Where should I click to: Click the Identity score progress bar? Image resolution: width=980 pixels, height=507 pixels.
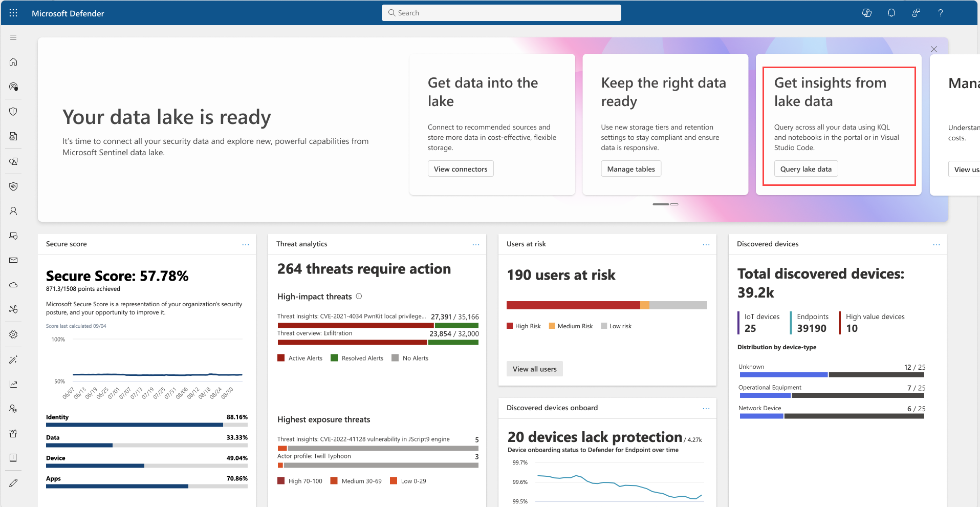(147, 425)
